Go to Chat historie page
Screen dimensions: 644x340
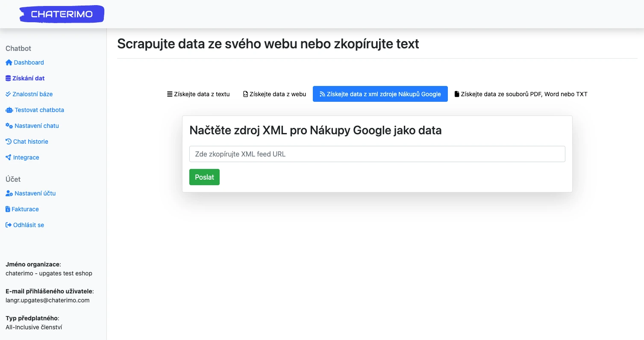click(31, 142)
